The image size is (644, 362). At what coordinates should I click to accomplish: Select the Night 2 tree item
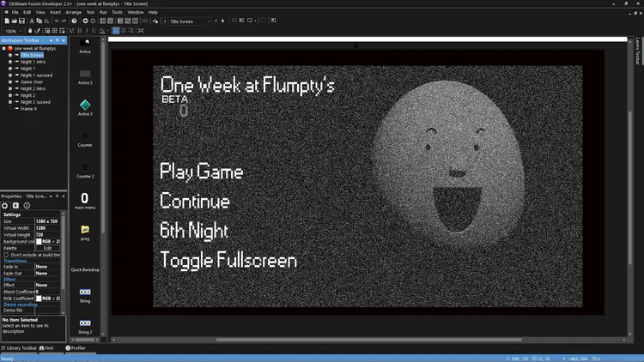(x=27, y=95)
